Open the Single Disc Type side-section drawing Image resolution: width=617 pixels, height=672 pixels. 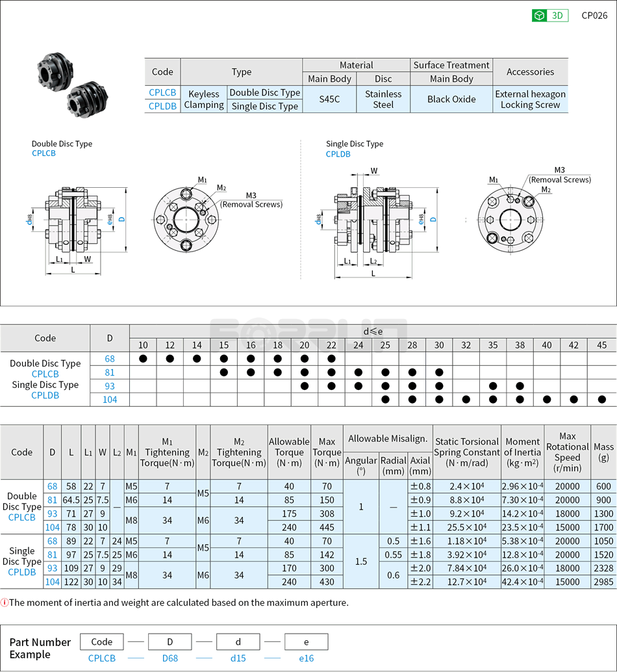click(x=377, y=225)
